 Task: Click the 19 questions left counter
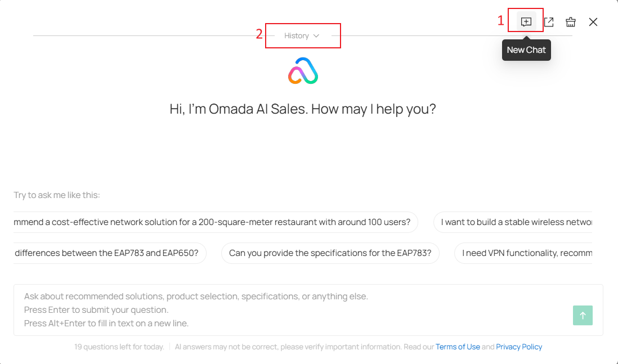click(119, 347)
